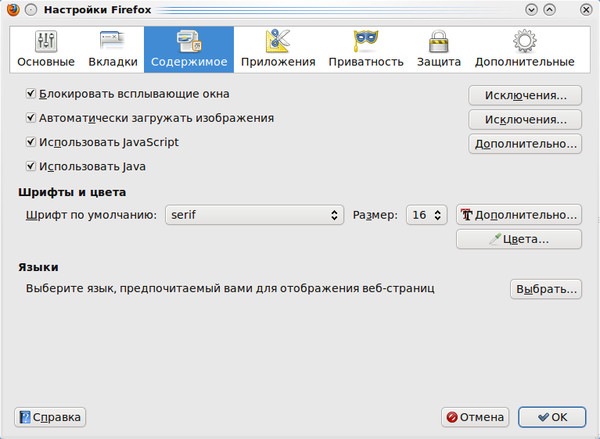Open the Защита tab
The width and height of the screenshot is (600, 439).
tap(439, 49)
